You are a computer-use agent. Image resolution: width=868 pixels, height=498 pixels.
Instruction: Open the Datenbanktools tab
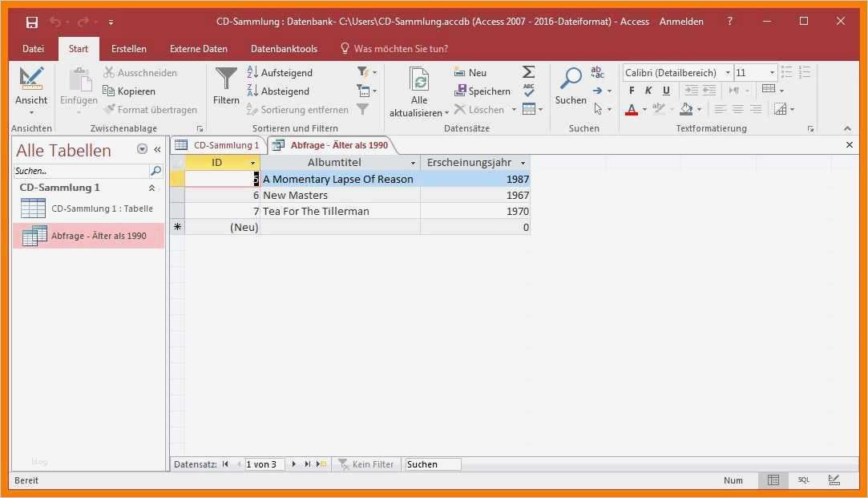point(284,49)
